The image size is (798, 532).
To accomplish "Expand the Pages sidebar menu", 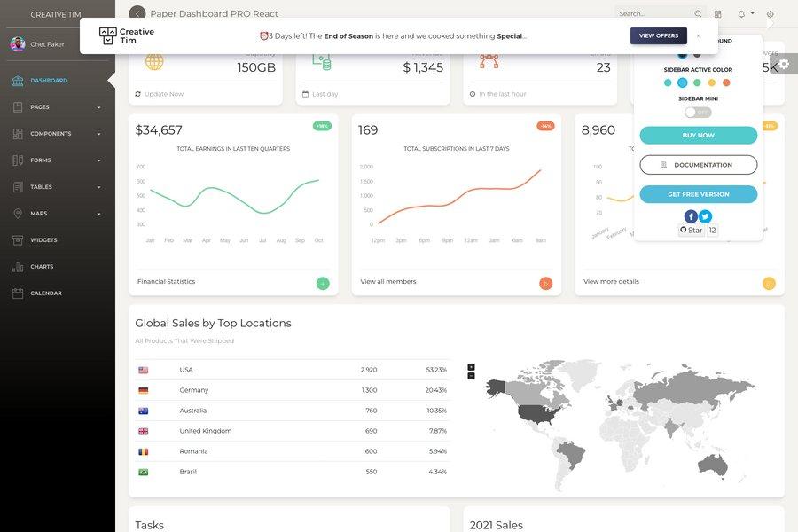I will pyautogui.click(x=58, y=107).
